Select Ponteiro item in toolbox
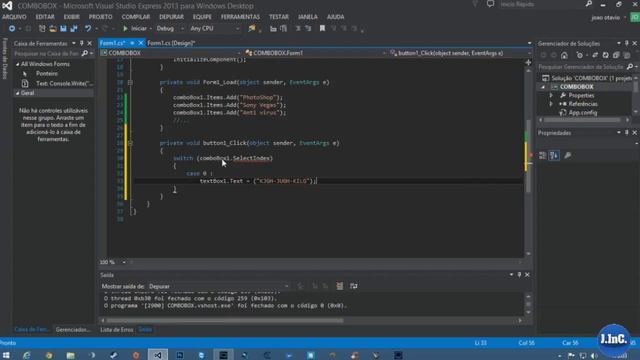This screenshot has height=360, width=640. [x=47, y=73]
